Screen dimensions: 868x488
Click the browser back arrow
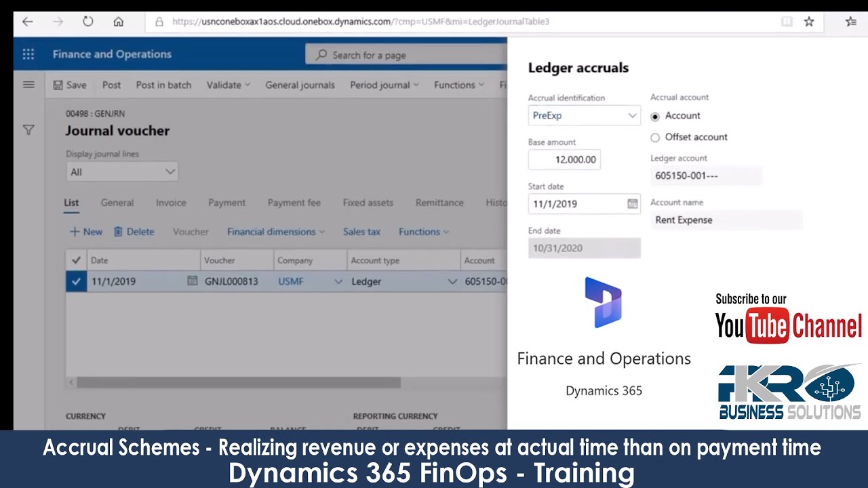coord(28,22)
